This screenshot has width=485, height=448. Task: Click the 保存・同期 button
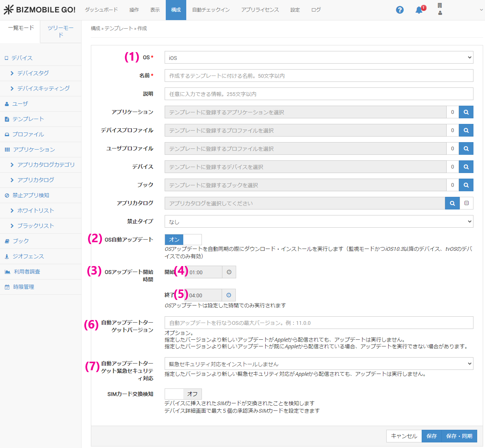coord(459,436)
